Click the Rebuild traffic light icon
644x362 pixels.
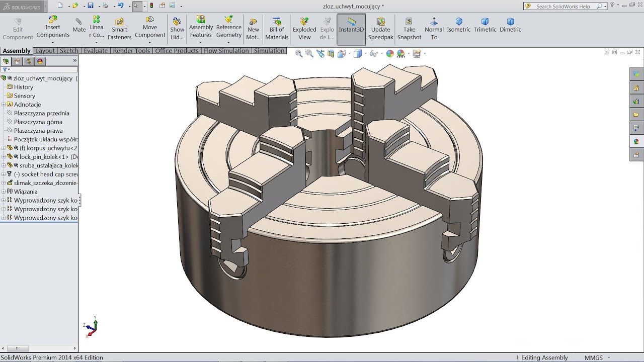152,6
